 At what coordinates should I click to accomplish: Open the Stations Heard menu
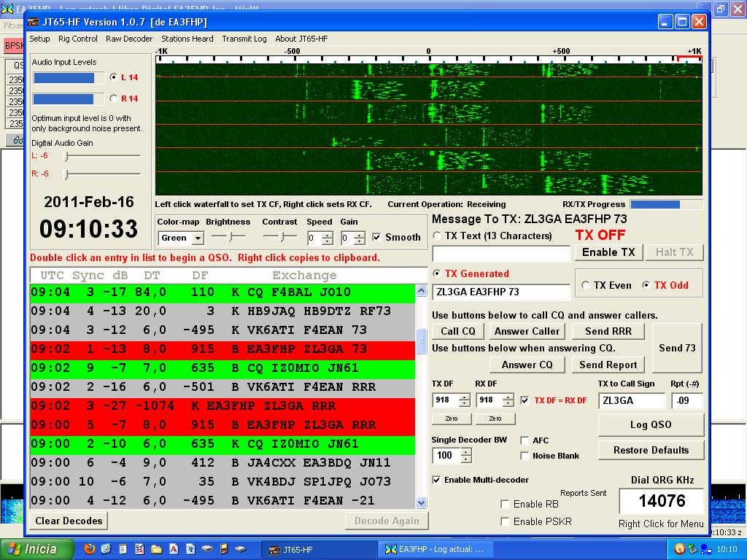coord(187,39)
